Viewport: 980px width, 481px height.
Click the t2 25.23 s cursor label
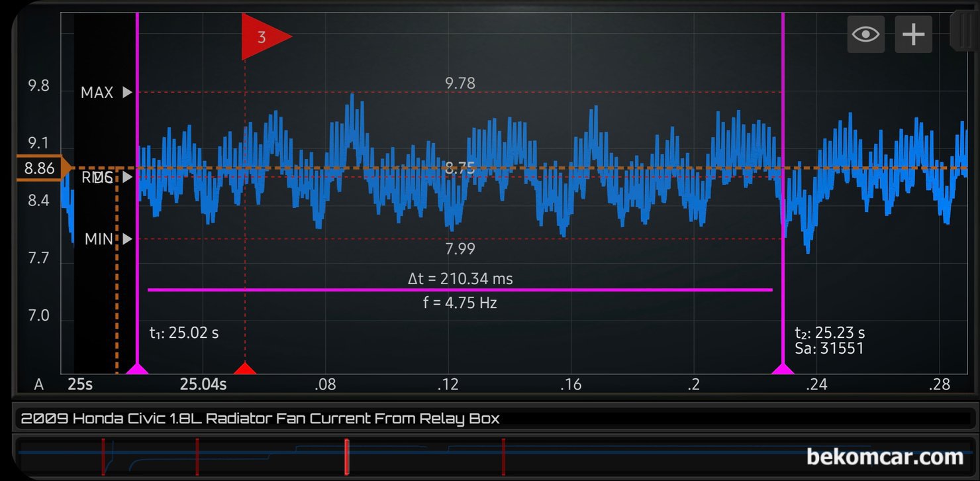coord(830,333)
